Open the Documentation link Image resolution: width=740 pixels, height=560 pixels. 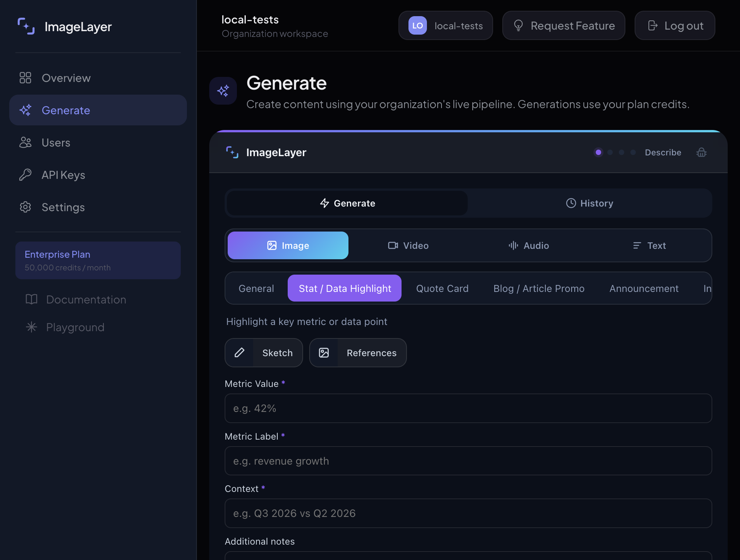tap(98, 299)
